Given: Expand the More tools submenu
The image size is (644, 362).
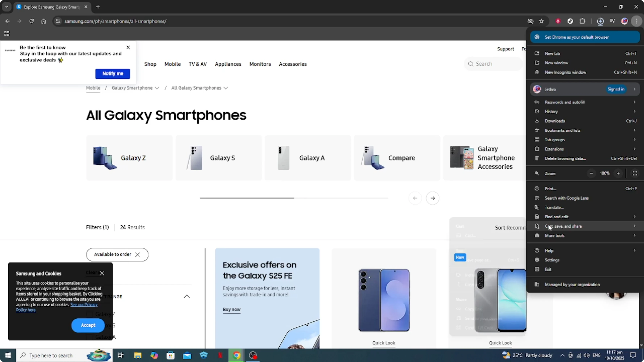Looking at the screenshot, I should [x=585, y=236].
